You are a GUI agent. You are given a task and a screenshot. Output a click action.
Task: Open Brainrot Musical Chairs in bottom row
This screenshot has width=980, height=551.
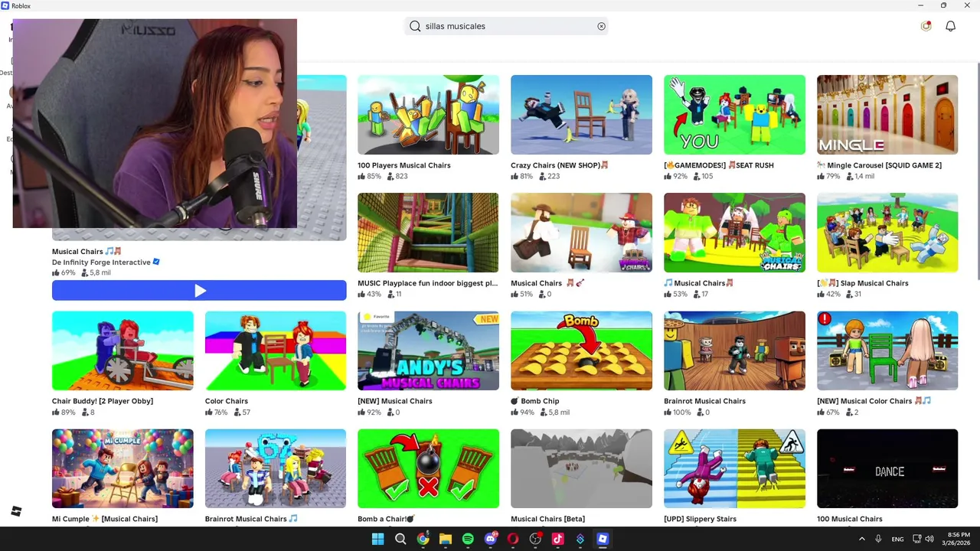tap(276, 468)
